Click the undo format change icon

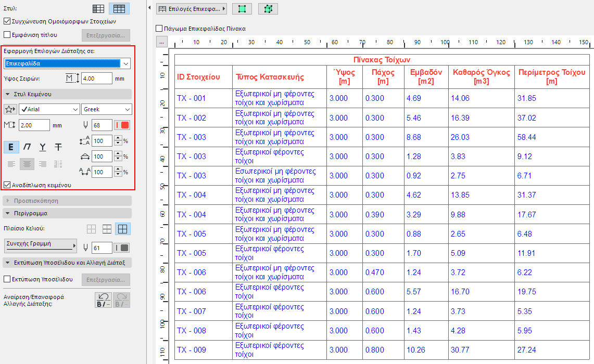103,300
